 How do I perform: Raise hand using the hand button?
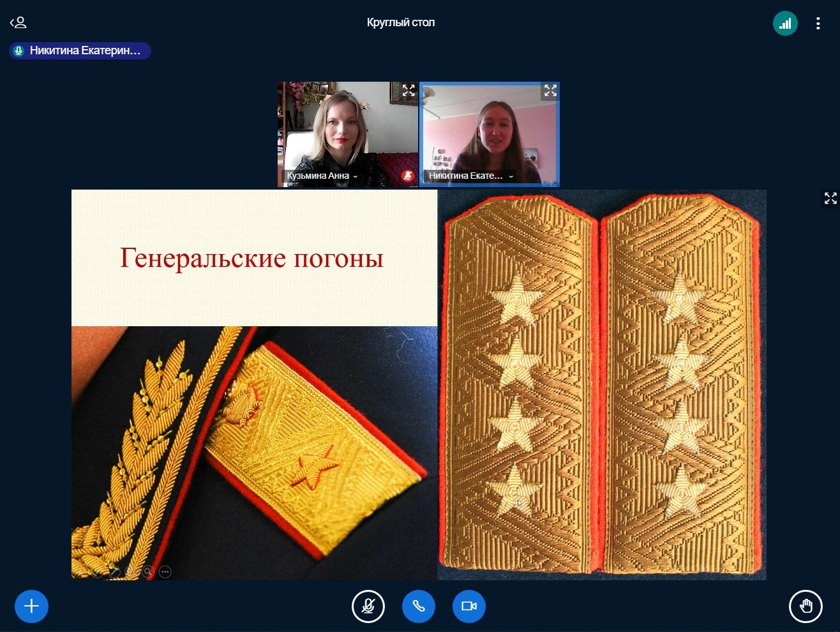tap(806, 606)
